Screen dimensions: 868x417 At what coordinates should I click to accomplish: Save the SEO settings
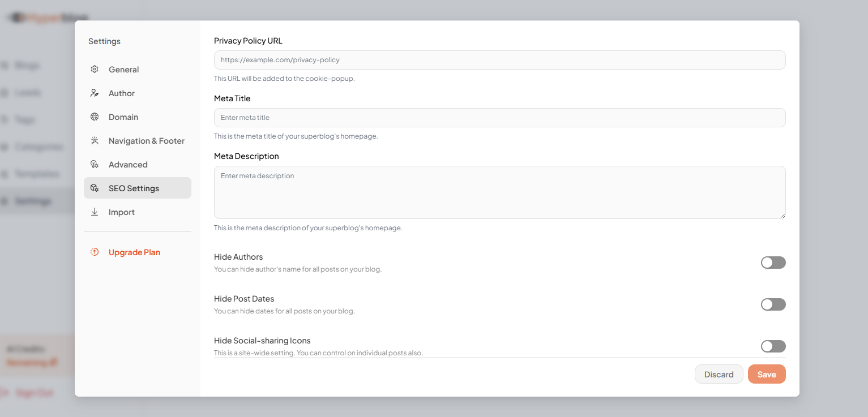(767, 374)
